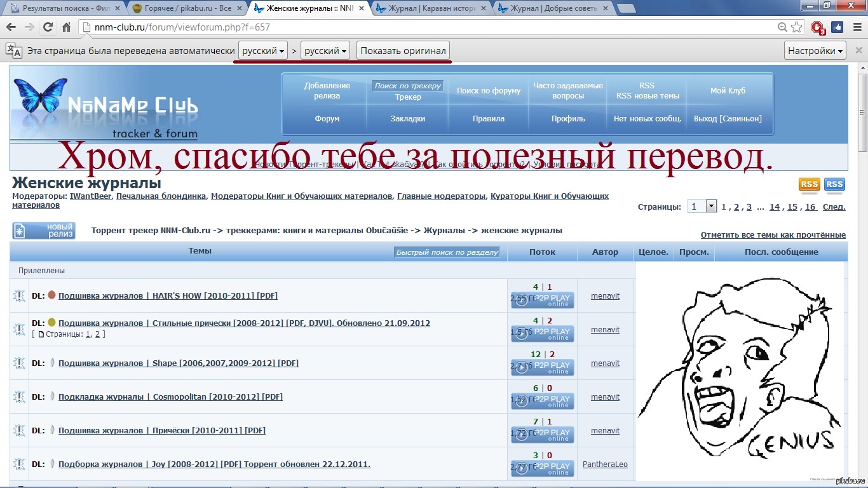Open topic Подшивка журналов | Shape
This screenshot has height=488, width=868.
pyautogui.click(x=179, y=363)
